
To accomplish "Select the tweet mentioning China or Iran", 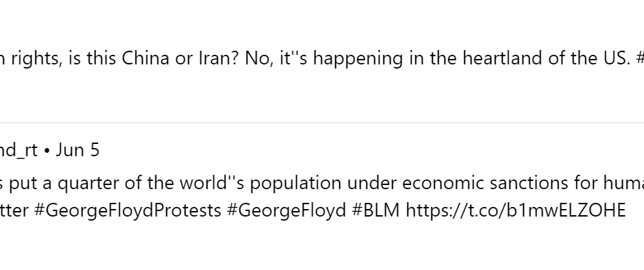I will [322, 58].
